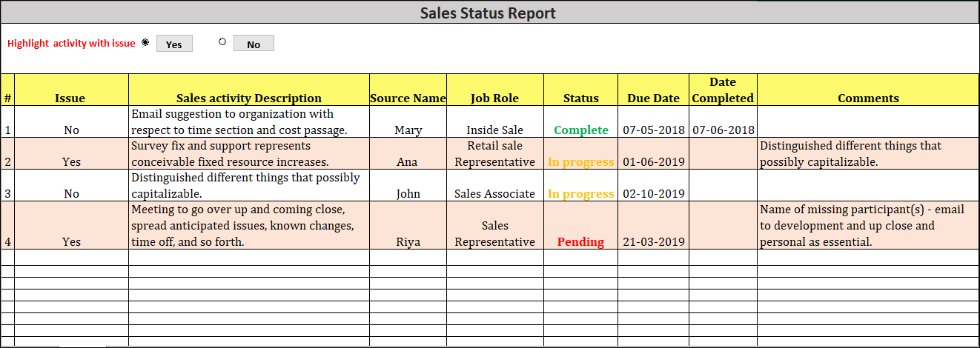This screenshot has height=348, width=980.
Task: Click the Source Name header cell
Action: pos(408,98)
